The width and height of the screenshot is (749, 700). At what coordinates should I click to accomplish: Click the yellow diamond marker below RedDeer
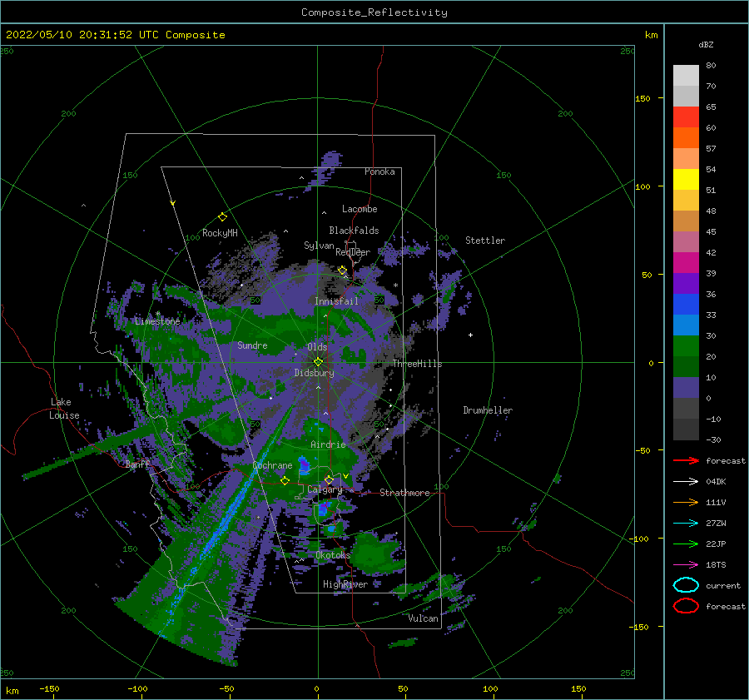(x=343, y=271)
